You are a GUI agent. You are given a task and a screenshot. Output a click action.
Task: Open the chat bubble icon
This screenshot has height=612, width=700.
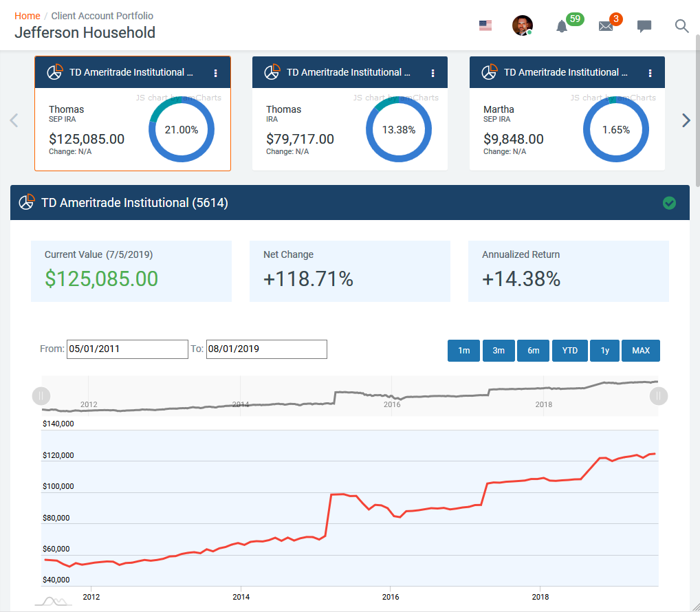point(644,26)
